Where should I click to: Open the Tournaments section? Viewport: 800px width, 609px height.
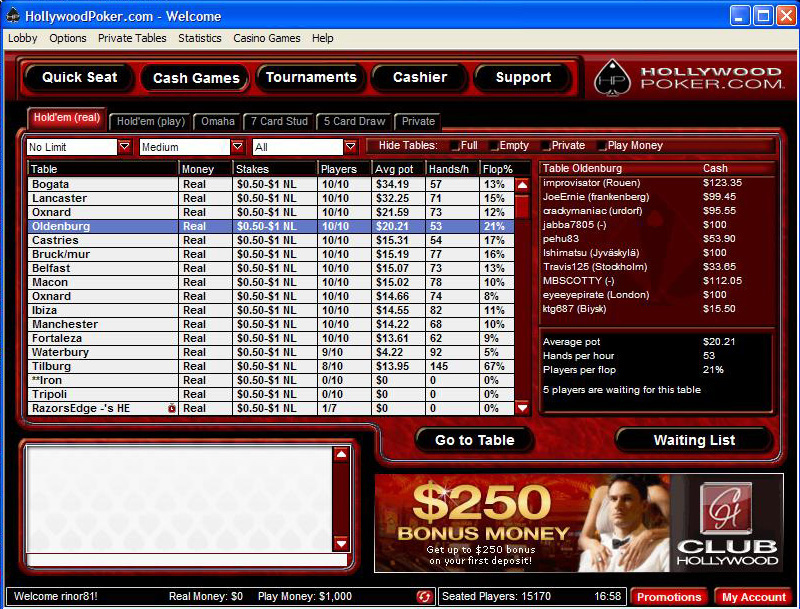311,78
